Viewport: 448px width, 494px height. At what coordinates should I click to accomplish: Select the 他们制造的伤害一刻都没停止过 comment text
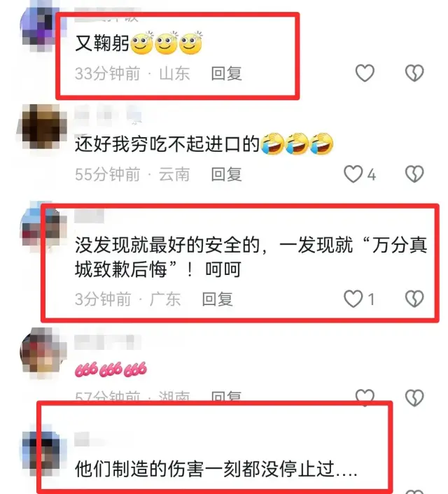tap(216, 469)
